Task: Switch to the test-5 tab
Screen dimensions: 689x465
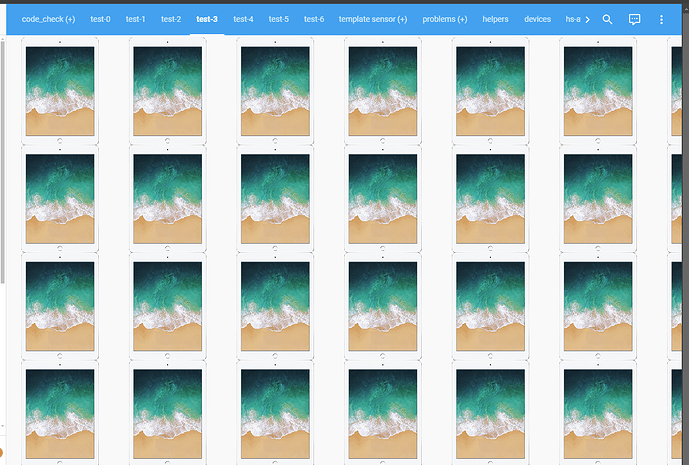Action: coord(279,19)
